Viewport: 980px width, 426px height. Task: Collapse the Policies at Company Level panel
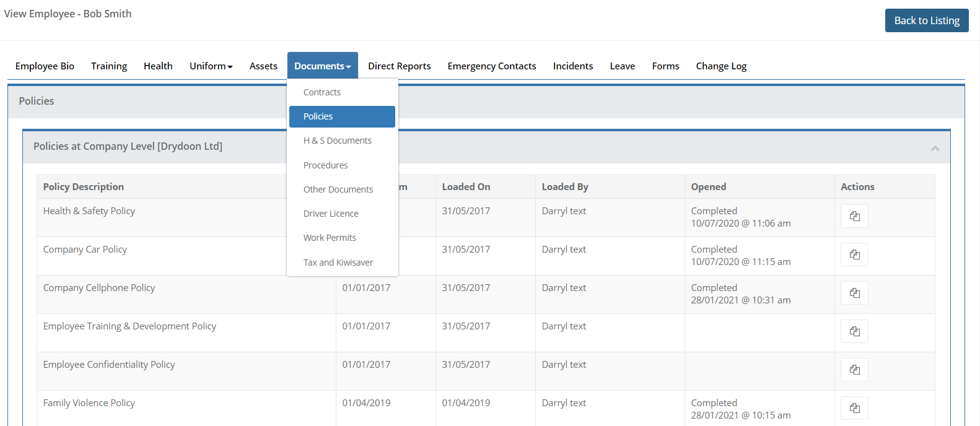click(935, 148)
